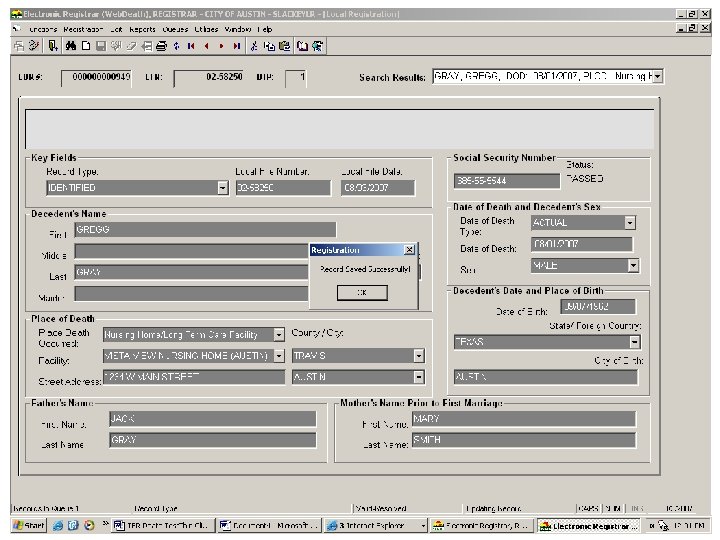Close the Registration dialog with X
Screen dimensions: 720x540
pyautogui.click(x=409, y=249)
